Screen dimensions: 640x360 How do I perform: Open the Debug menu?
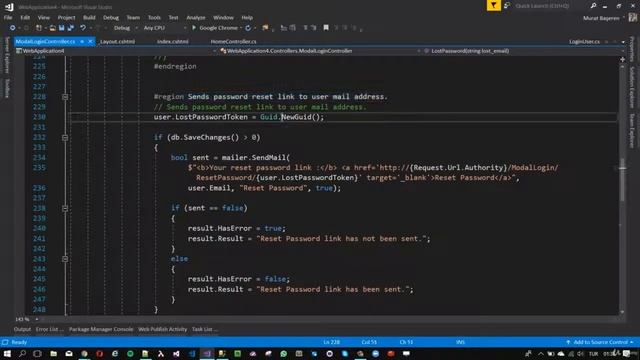[111, 18]
